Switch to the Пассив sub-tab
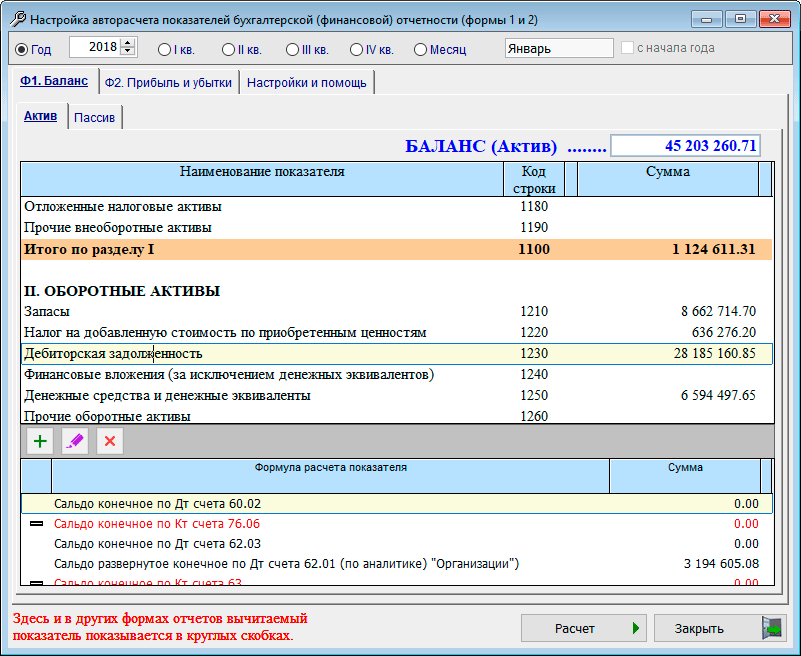 coord(95,118)
